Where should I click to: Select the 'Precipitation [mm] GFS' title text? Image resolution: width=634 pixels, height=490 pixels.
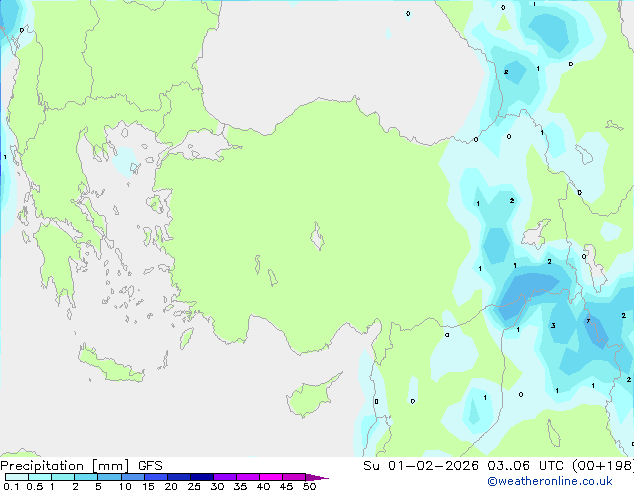[x=81, y=466]
